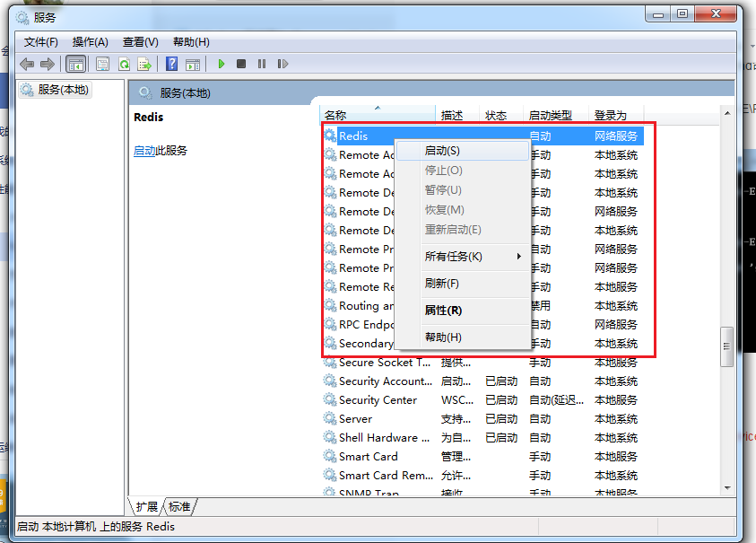The width and height of the screenshot is (756, 543).
Task: Click the scrollbar down arrow
Action: point(726,489)
